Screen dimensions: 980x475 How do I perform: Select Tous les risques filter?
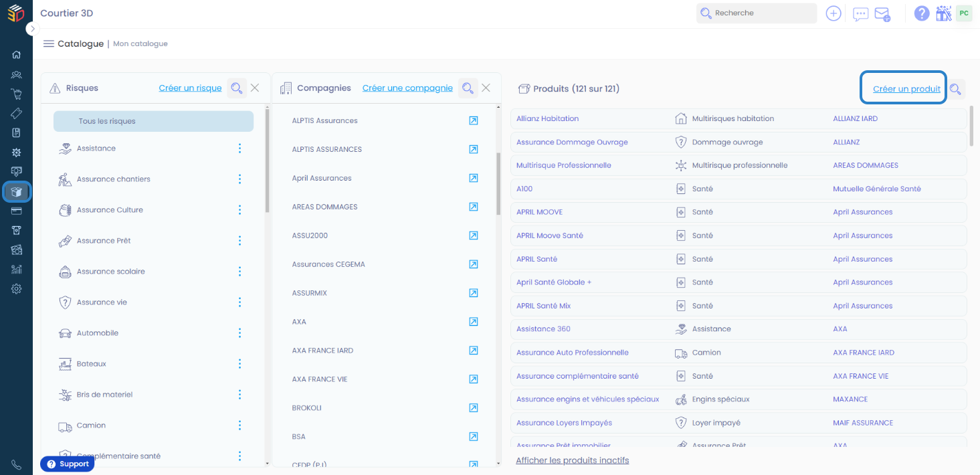[x=153, y=121]
